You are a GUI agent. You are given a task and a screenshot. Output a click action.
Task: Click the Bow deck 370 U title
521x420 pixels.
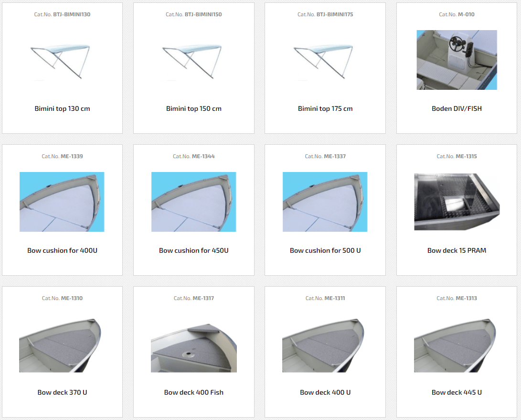click(62, 392)
